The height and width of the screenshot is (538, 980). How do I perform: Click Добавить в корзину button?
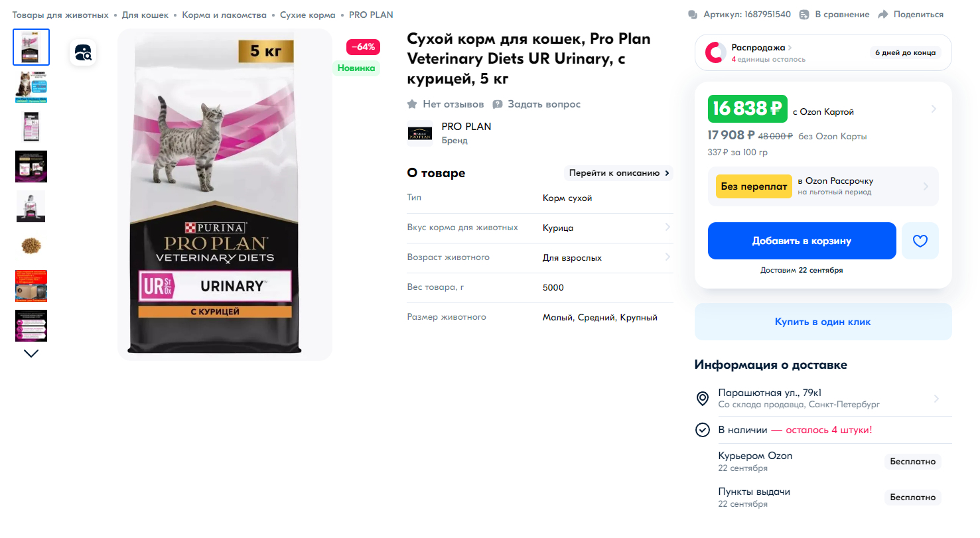click(802, 241)
